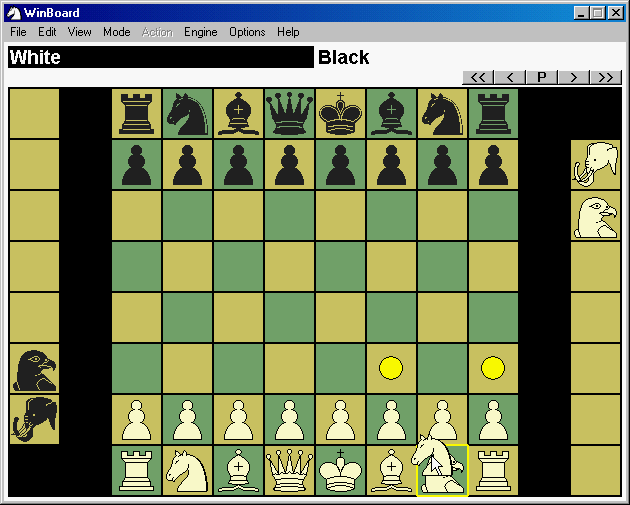
Task: Select the white pawn on f2
Action: pos(391,419)
